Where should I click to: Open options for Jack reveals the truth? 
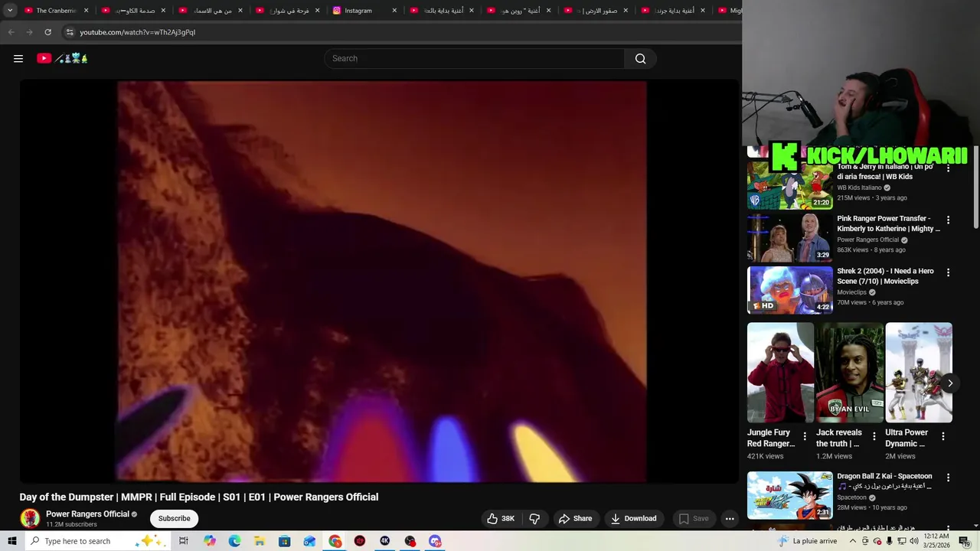tap(874, 436)
